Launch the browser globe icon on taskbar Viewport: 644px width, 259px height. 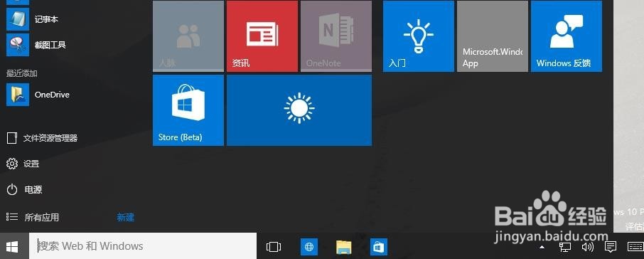(x=309, y=247)
